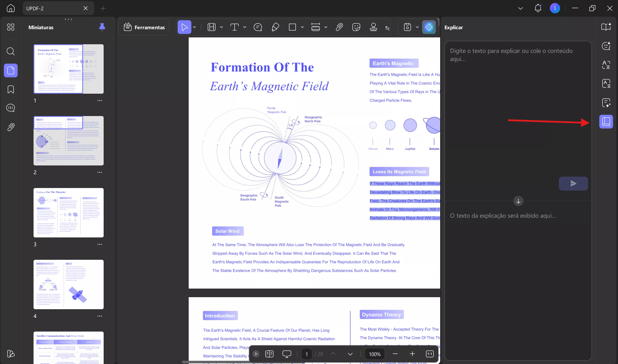Open the home screen icon

[11, 8]
